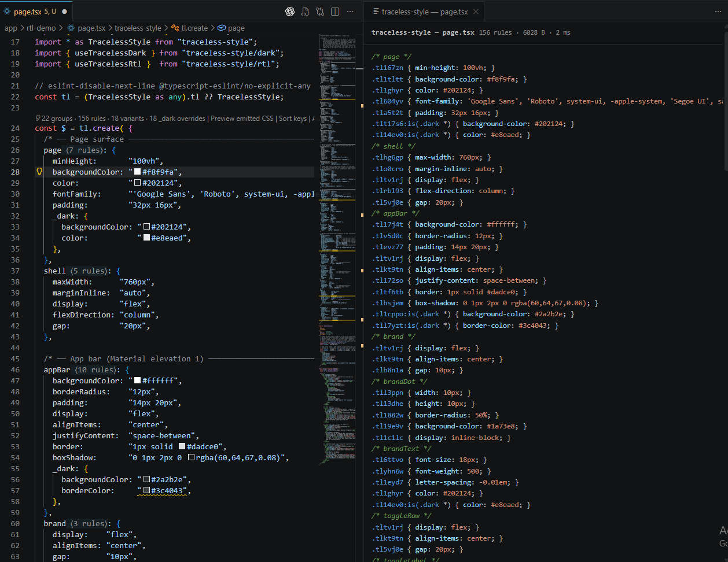
Task: Open the final 'page' breadcrumb segment
Action: coord(236,28)
